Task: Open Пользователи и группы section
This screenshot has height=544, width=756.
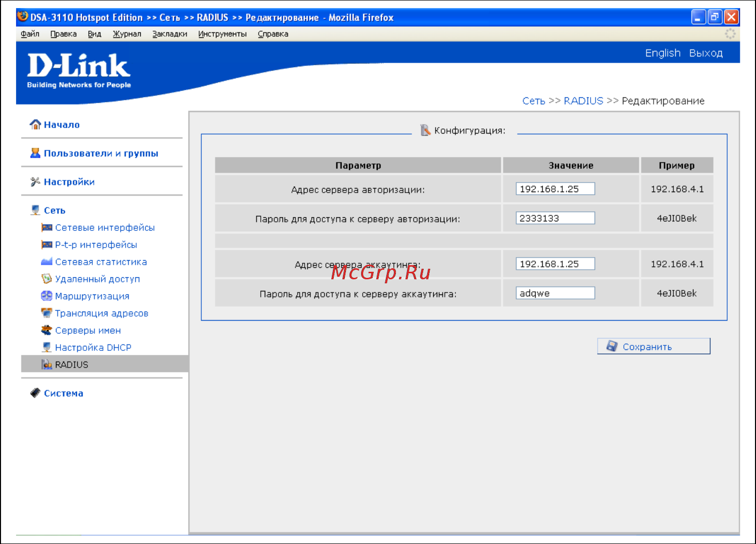Action: coord(101,153)
